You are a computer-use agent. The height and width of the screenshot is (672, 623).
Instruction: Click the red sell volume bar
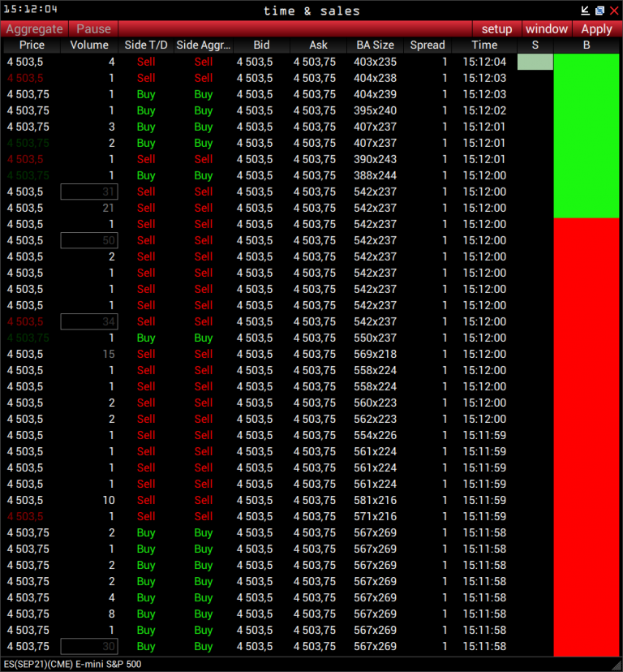click(586, 437)
